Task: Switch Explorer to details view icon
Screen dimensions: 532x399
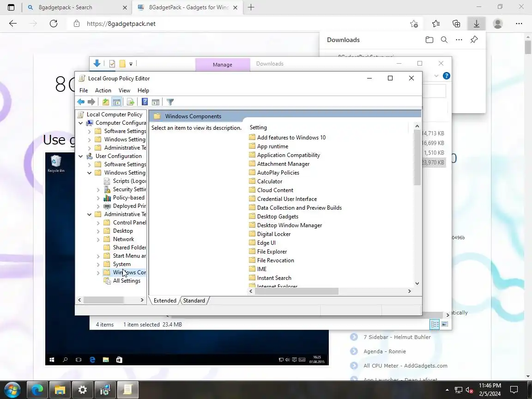Action: click(x=435, y=324)
